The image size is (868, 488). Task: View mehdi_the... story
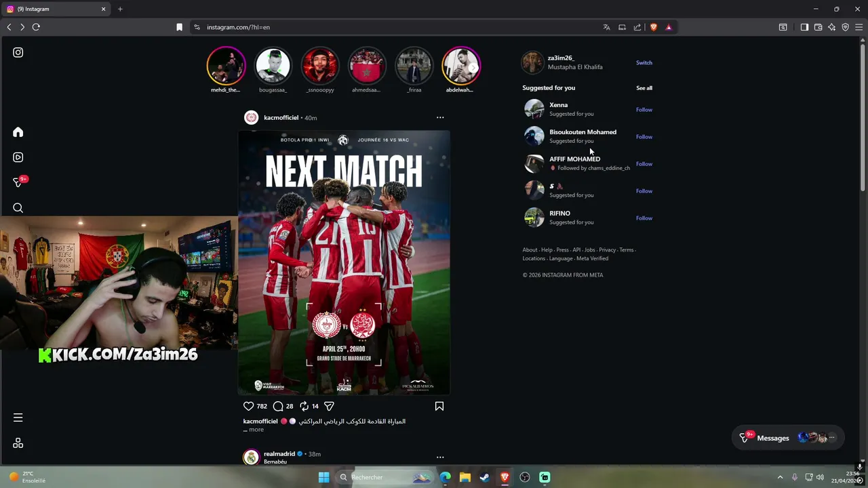click(x=226, y=66)
